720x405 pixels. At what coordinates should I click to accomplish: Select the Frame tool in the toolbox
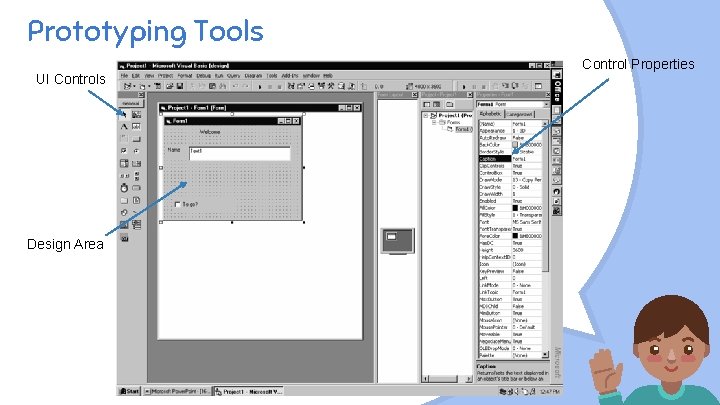point(124,139)
